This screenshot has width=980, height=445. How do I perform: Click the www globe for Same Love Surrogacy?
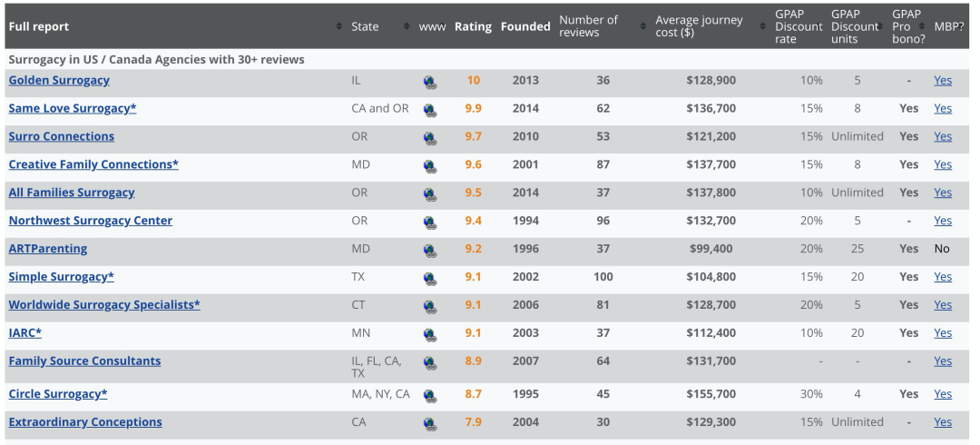[x=430, y=110]
